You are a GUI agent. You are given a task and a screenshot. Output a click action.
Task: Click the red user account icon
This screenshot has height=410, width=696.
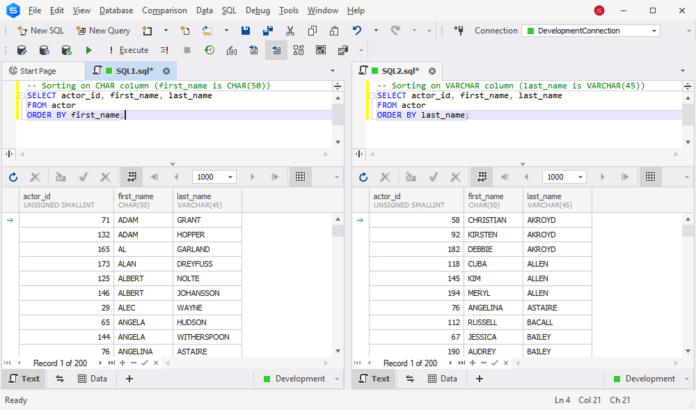(x=599, y=10)
